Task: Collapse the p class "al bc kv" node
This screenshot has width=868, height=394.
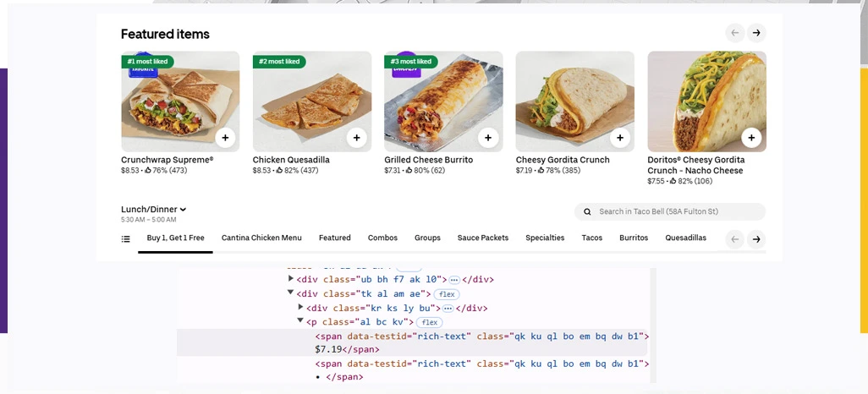Action: point(300,321)
